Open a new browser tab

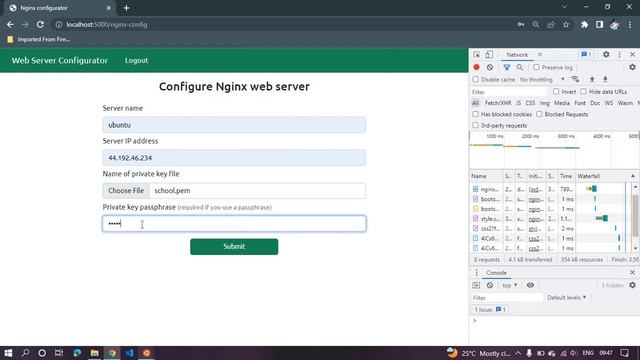pyautogui.click(x=126, y=8)
